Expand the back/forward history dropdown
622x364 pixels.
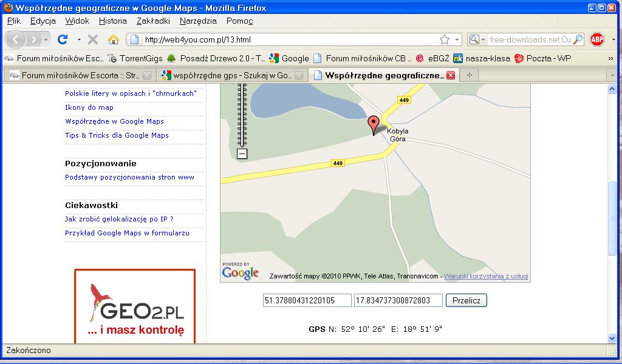click(x=46, y=39)
